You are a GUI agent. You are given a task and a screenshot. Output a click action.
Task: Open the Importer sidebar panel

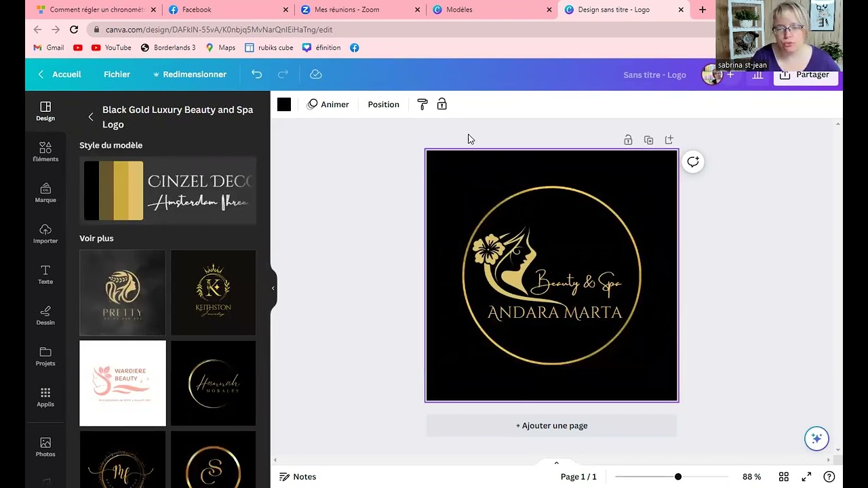click(x=45, y=234)
